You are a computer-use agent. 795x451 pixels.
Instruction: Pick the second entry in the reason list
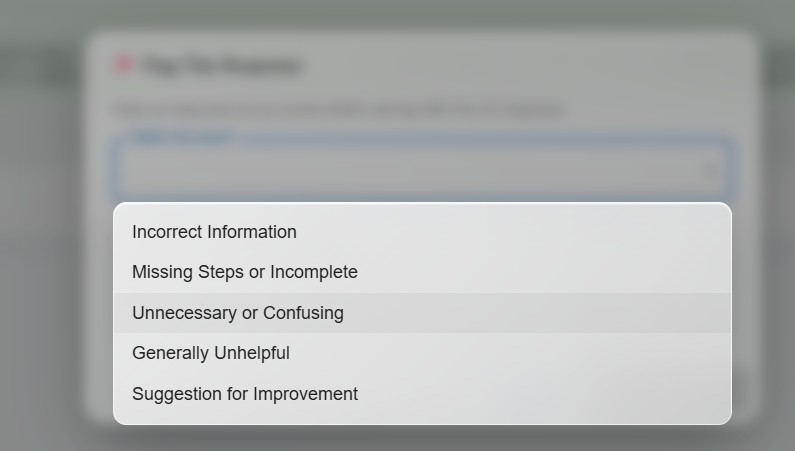(244, 272)
